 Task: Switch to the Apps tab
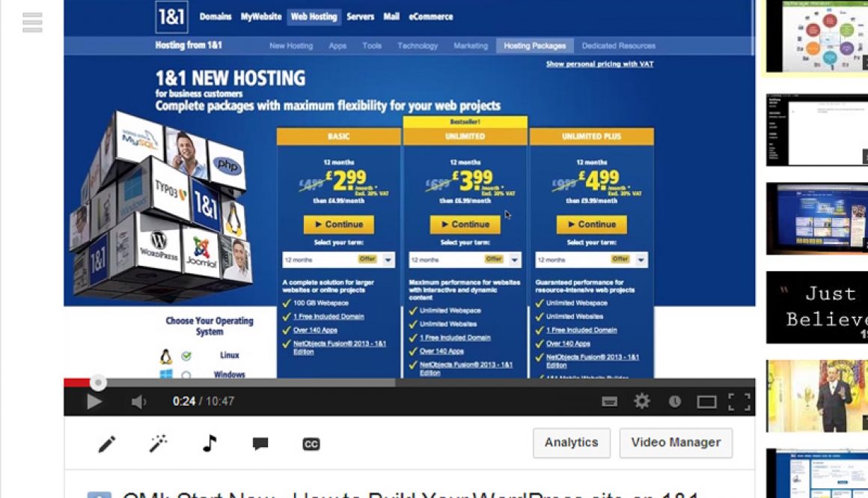[x=337, y=46]
